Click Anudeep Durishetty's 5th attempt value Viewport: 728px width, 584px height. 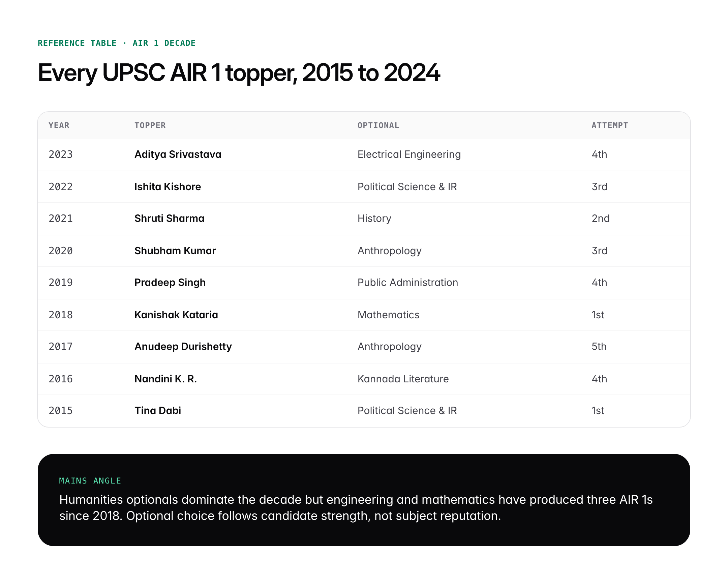click(x=599, y=347)
